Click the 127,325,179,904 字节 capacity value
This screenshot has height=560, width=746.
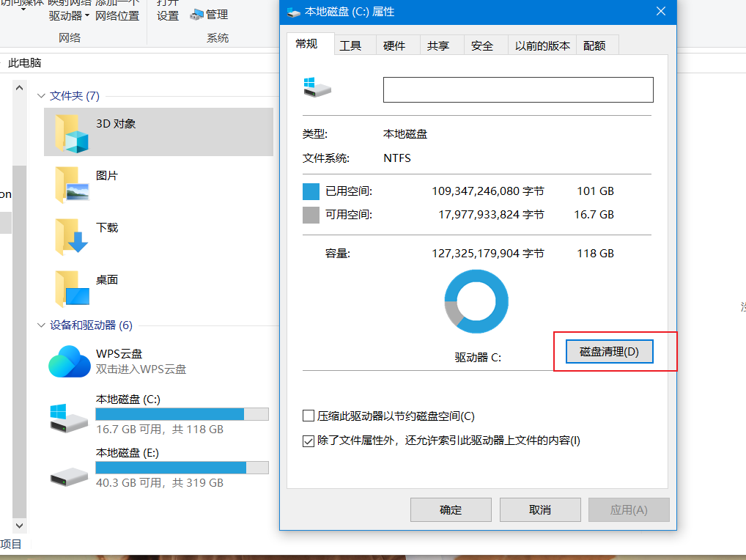(x=487, y=254)
